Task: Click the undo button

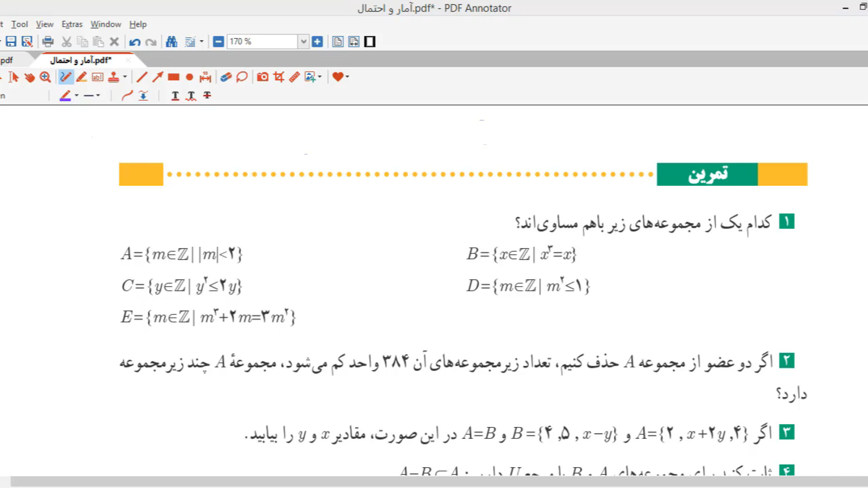Action: 134,42
